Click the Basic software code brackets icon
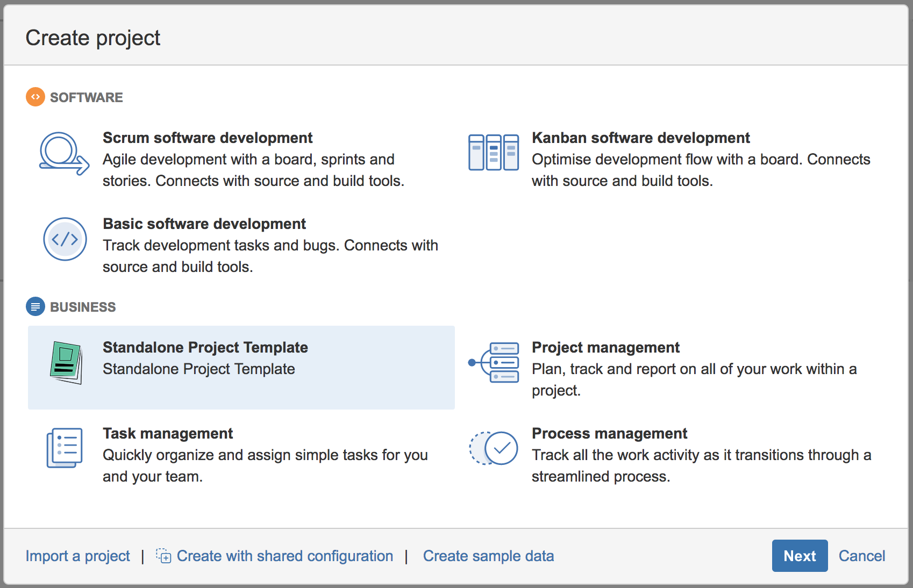Image resolution: width=913 pixels, height=588 pixels. click(65, 239)
